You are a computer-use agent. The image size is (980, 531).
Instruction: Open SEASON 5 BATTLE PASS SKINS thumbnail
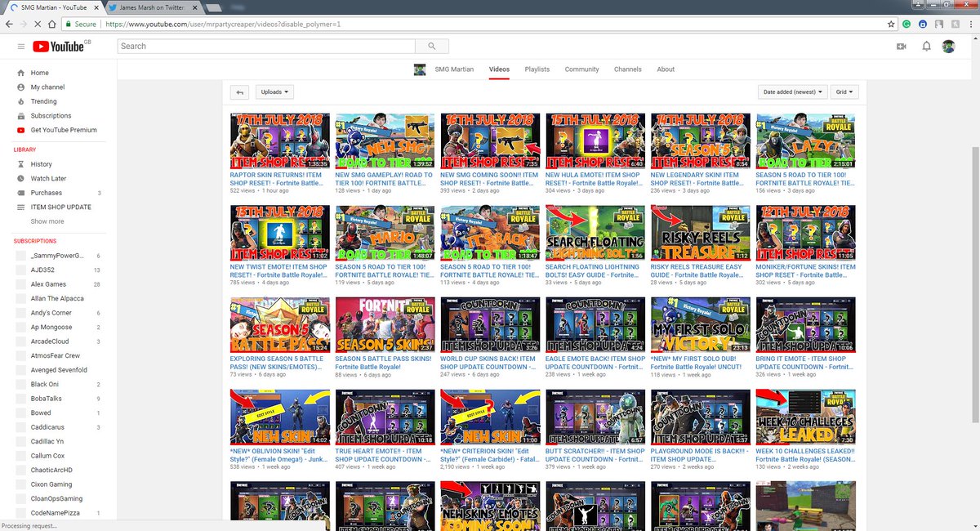[x=385, y=324]
